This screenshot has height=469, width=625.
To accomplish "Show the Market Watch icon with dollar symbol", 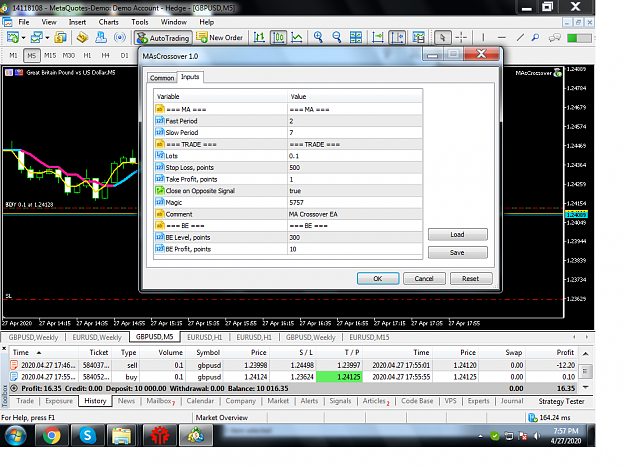I will click(x=60, y=37).
